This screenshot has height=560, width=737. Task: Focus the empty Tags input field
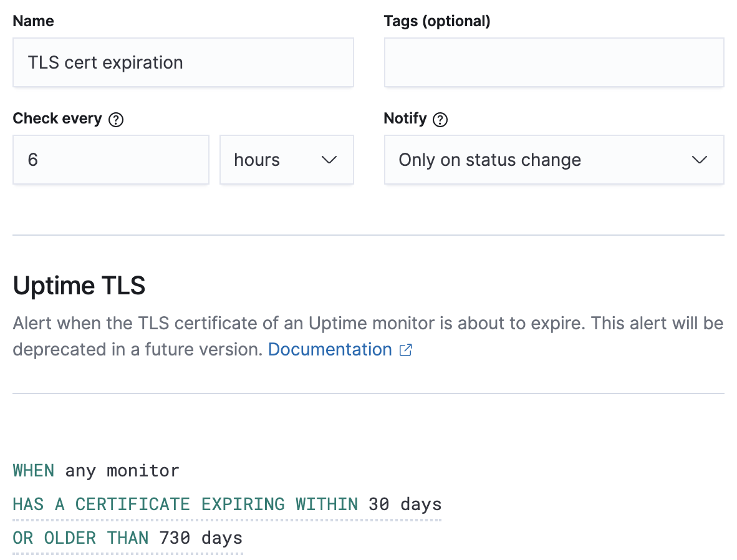click(553, 63)
